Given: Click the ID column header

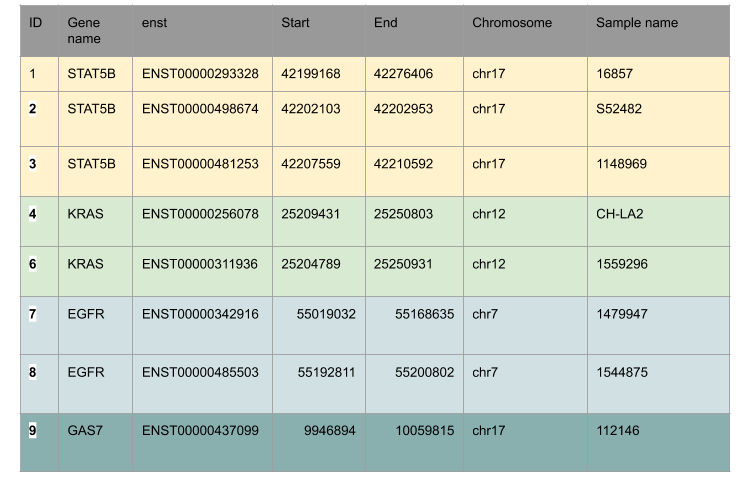Looking at the screenshot, I should (36, 23).
